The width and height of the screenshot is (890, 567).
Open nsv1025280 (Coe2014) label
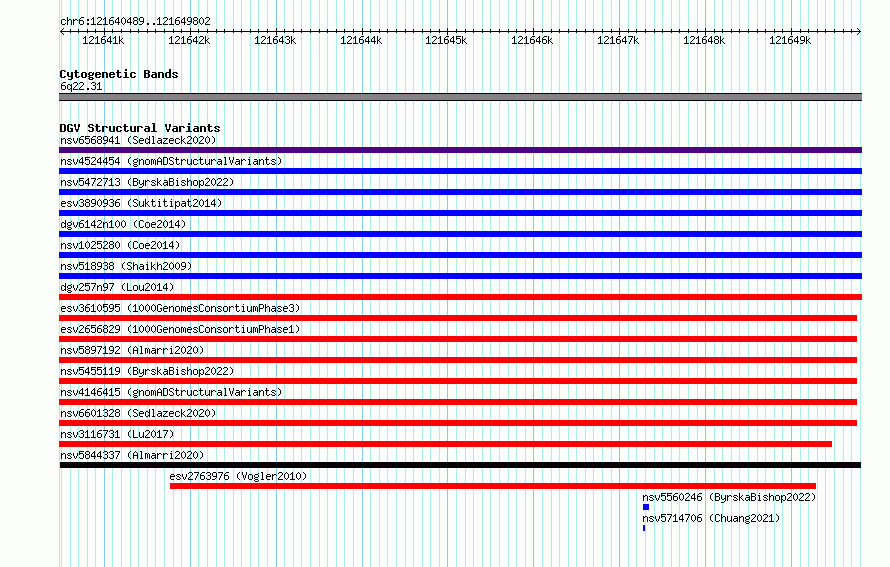click(x=120, y=245)
